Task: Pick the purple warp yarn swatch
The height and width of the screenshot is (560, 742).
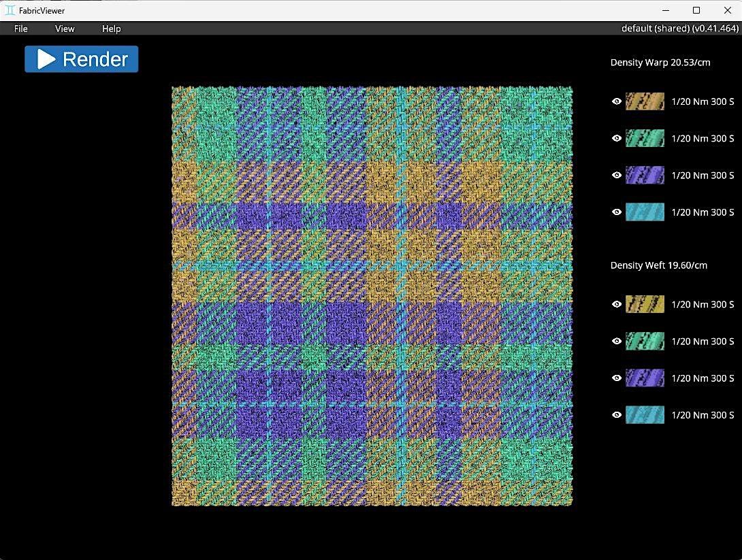Action: click(645, 175)
